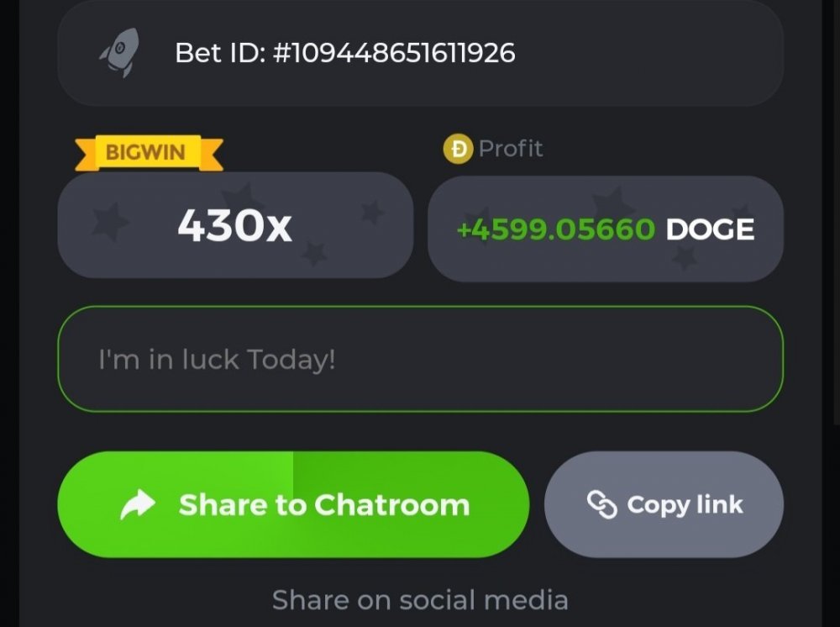Click the small star below 430x
Viewport: 840px width, 627px height.
coord(314,253)
